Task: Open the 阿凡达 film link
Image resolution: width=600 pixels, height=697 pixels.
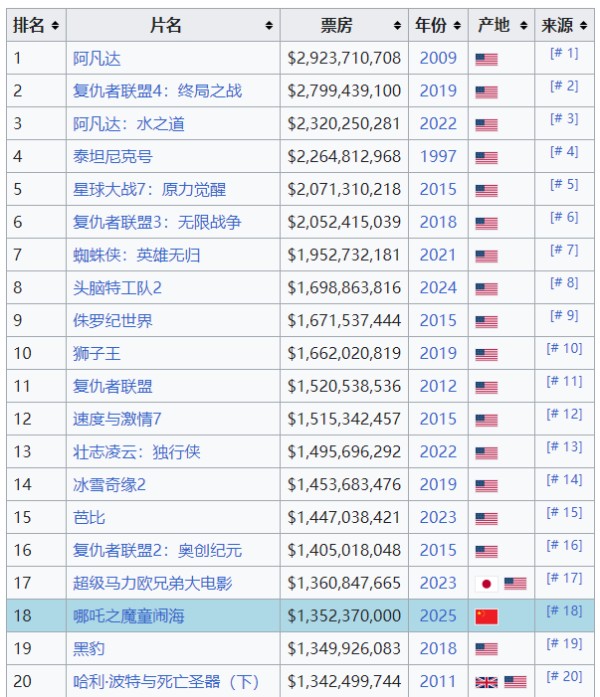Action: (96, 58)
